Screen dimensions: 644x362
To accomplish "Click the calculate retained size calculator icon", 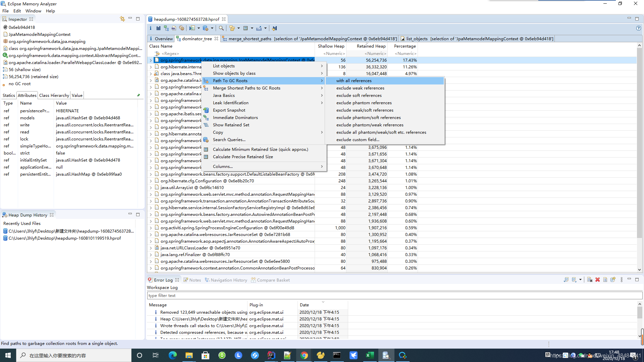I will coord(246,28).
